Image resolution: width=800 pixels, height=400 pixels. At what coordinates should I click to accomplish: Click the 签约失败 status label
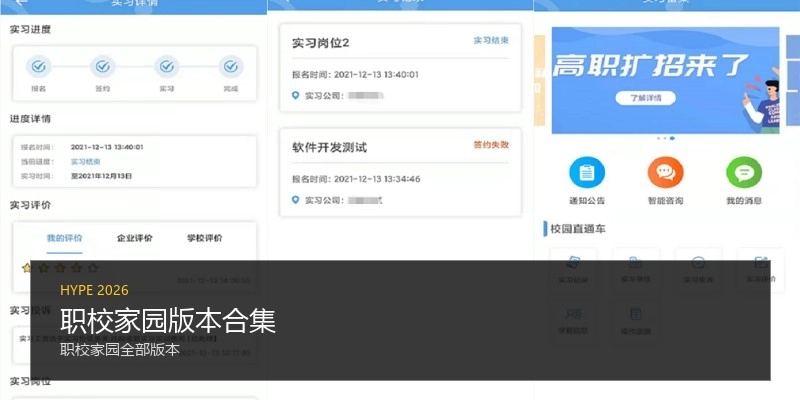[x=491, y=145]
